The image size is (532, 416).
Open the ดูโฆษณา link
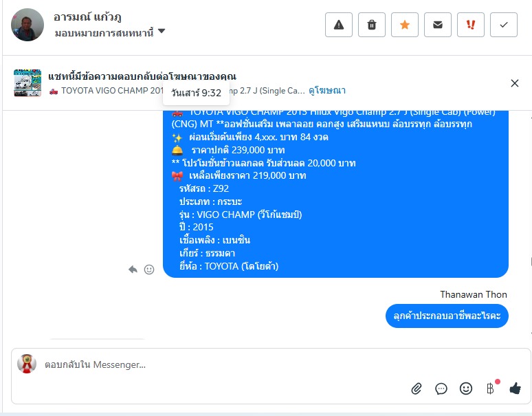pyautogui.click(x=326, y=91)
